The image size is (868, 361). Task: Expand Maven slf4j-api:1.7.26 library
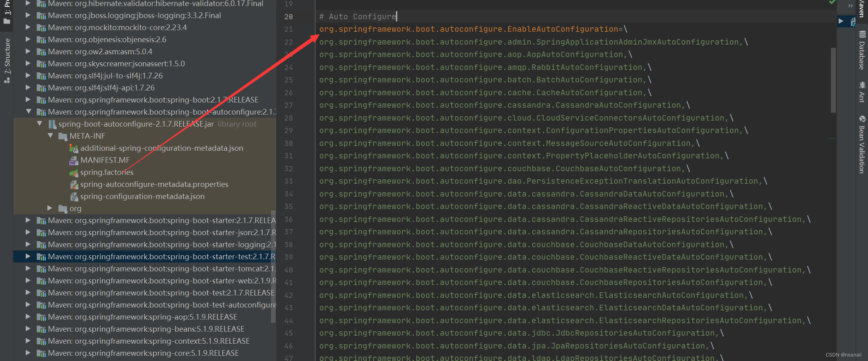28,87
